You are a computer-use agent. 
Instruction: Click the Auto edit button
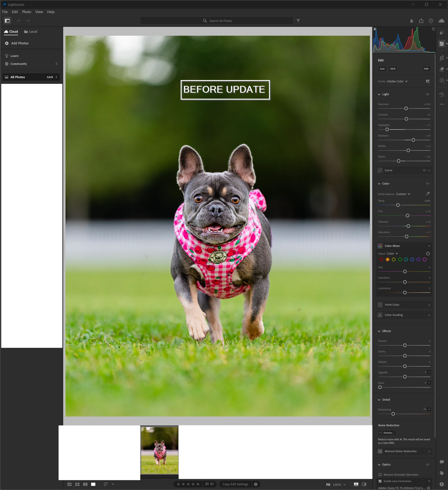[382, 69]
